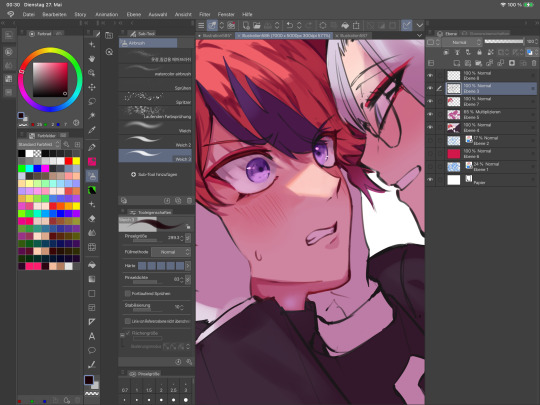
Task: Click Sub-Tool hinzufügen button
Action: 154,175
